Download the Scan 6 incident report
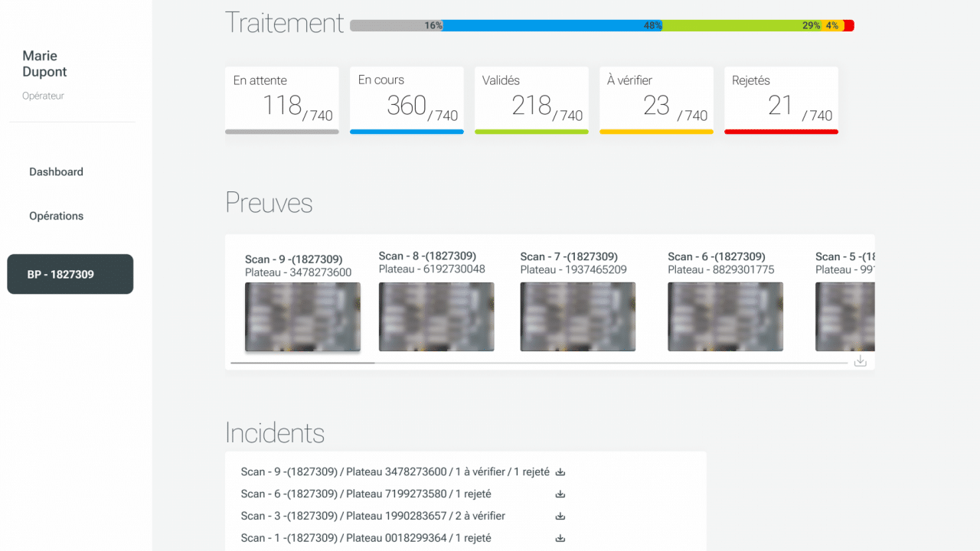 tap(560, 494)
